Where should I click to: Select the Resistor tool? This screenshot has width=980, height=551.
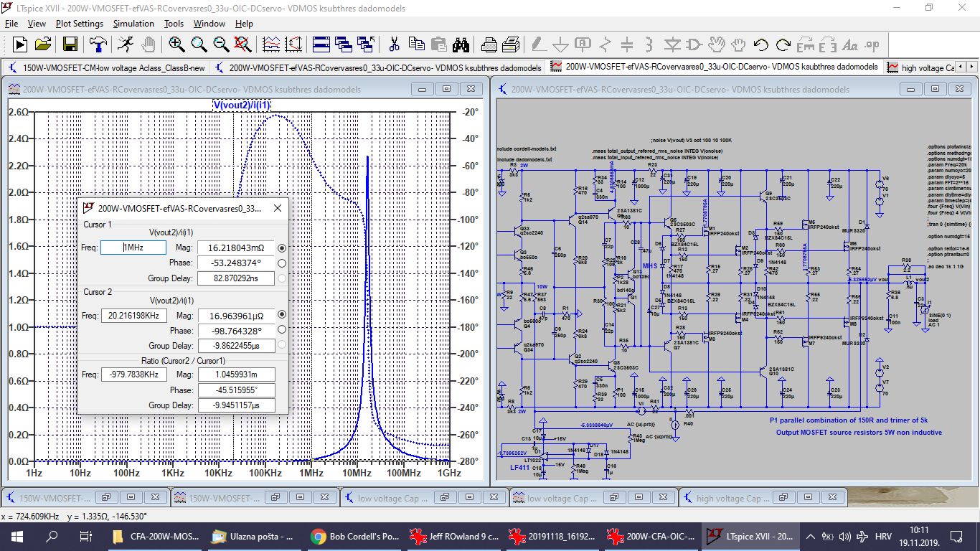point(605,44)
